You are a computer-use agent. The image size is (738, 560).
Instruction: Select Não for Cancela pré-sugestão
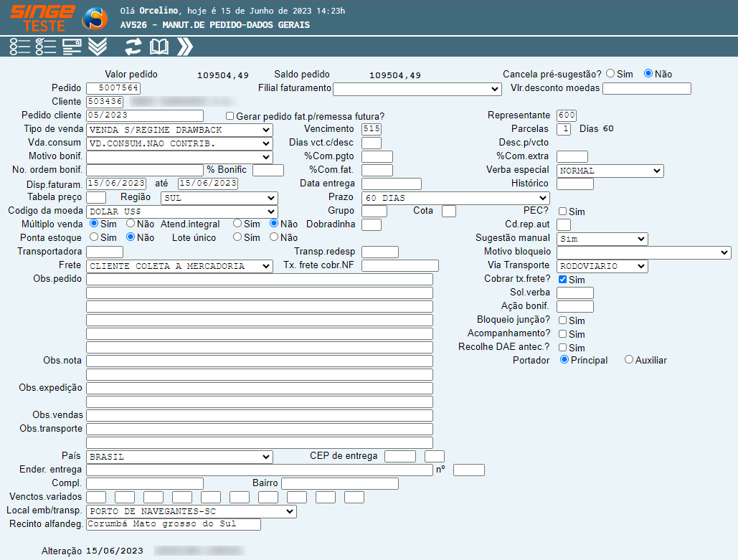(x=648, y=73)
